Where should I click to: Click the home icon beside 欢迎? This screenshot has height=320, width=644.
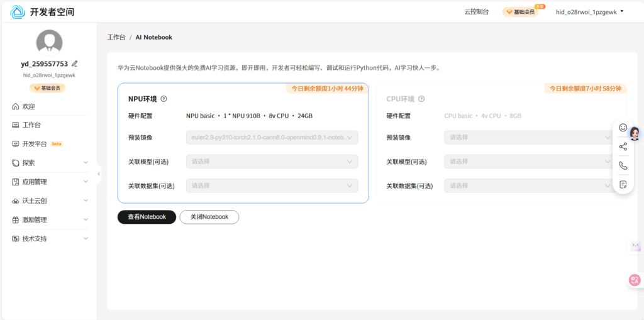pyautogui.click(x=16, y=107)
